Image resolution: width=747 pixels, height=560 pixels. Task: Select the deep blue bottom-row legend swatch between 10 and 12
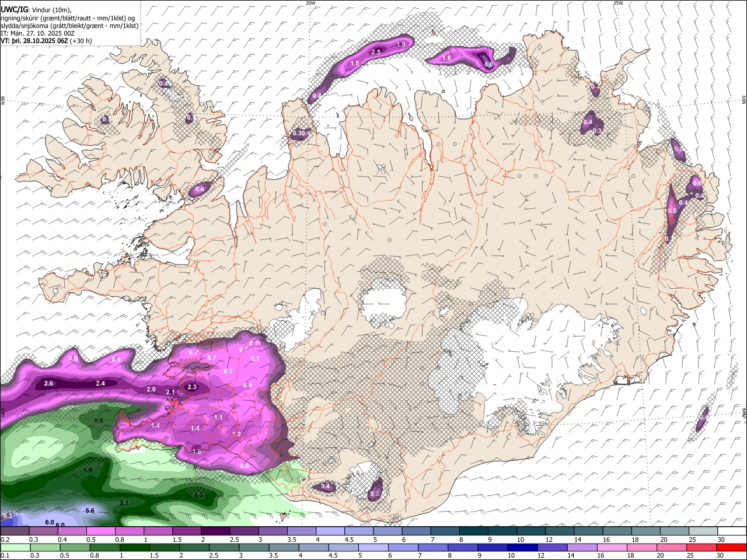(521, 547)
